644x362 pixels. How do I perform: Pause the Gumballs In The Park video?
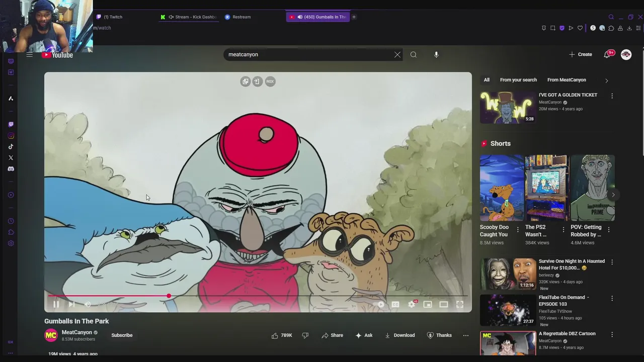56,304
